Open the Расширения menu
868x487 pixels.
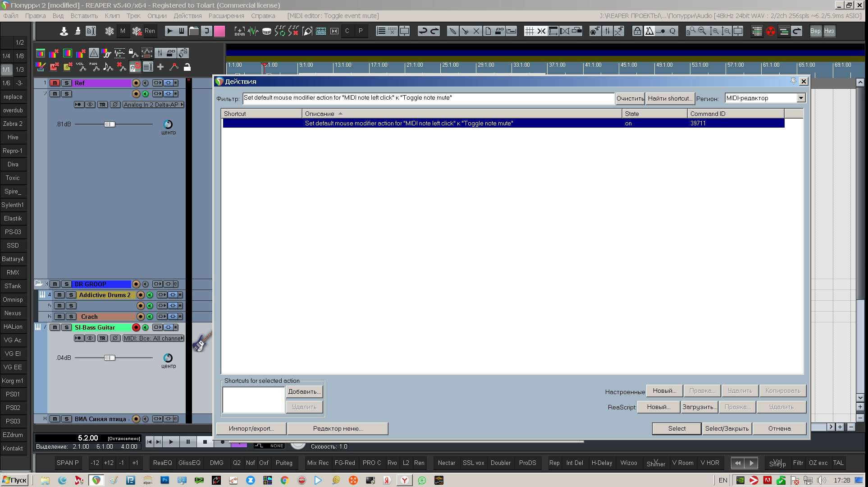[x=226, y=16]
